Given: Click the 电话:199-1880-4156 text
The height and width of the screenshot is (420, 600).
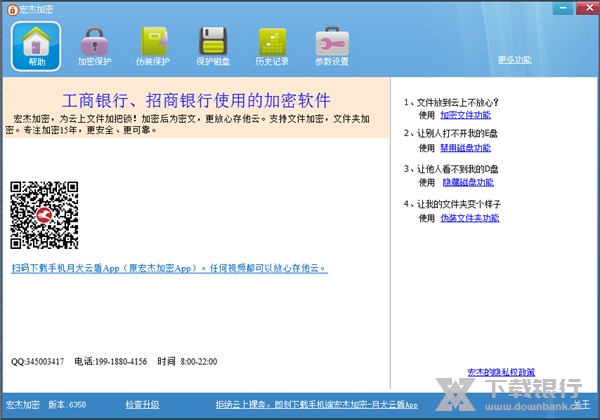Looking at the screenshot, I should pos(111,361).
